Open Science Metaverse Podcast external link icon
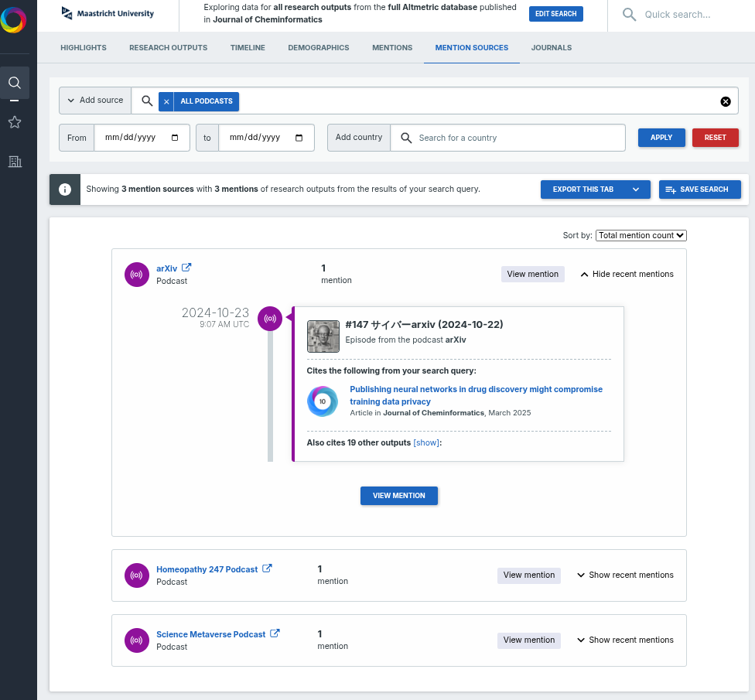755x700 pixels. [275, 633]
